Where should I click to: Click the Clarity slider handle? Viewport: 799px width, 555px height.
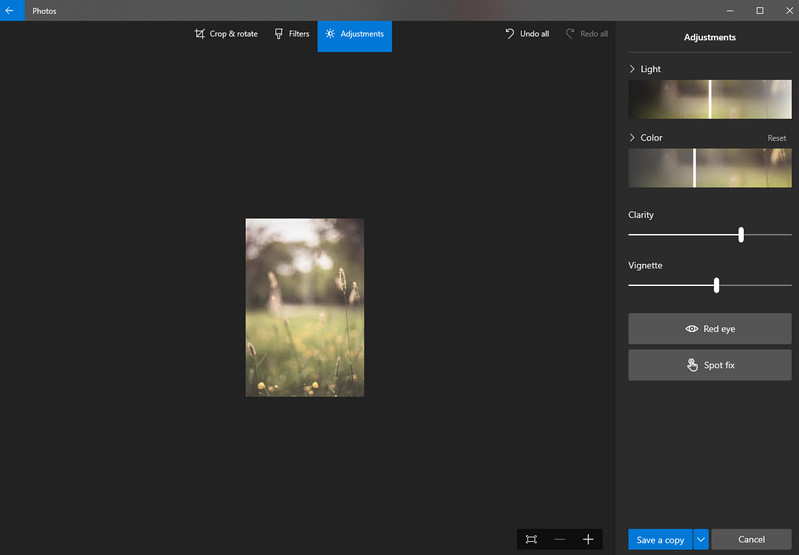tap(741, 234)
